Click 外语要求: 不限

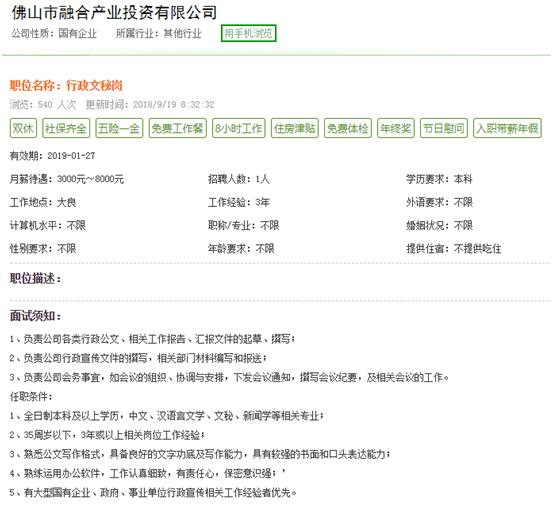pyautogui.click(x=439, y=202)
